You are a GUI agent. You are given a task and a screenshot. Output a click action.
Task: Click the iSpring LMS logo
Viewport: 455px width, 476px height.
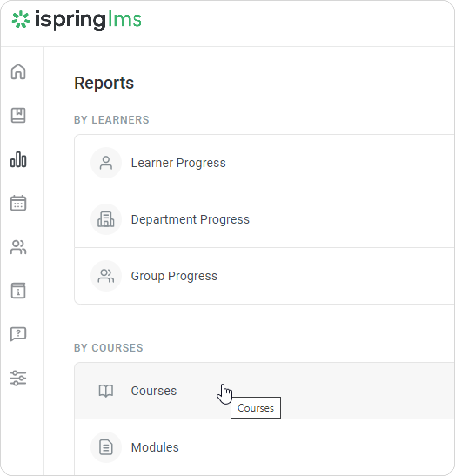(77, 20)
